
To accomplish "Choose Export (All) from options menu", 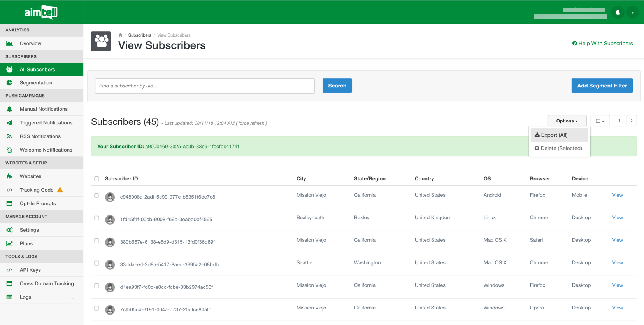I will pos(559,135).
